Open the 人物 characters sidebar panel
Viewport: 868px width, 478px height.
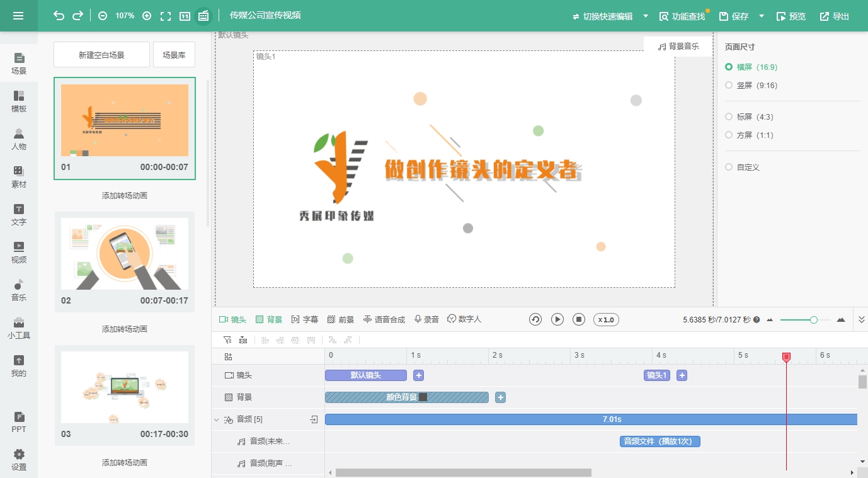point(19,139)
